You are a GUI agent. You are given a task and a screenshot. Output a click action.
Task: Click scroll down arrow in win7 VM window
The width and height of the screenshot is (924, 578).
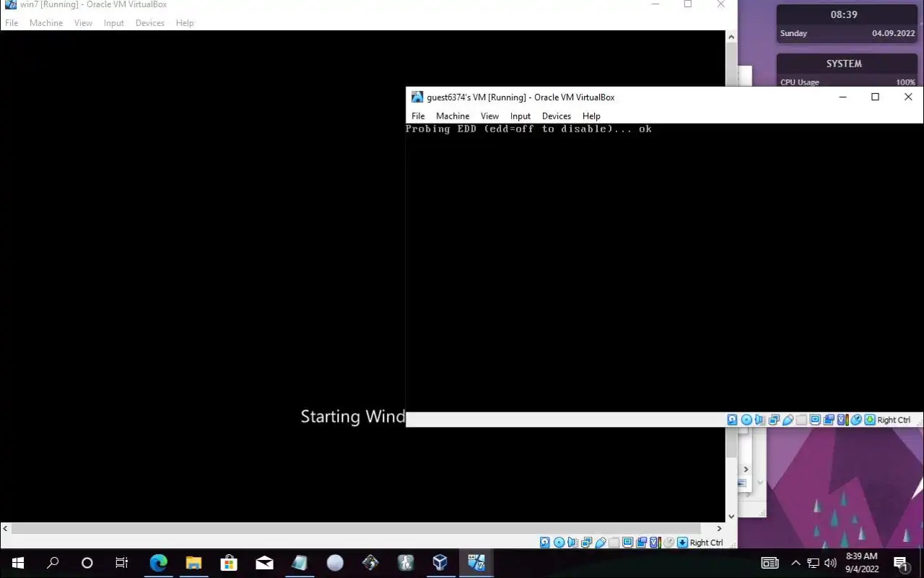[731, 516]
